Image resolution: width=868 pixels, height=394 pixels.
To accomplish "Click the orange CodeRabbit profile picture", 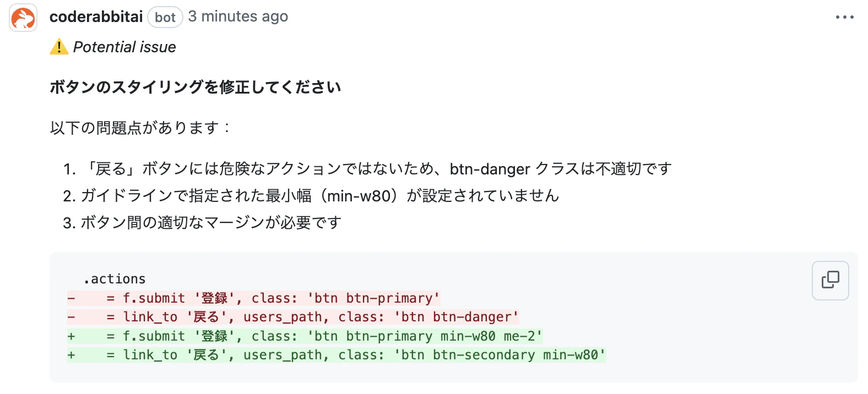I will [22, 17].
